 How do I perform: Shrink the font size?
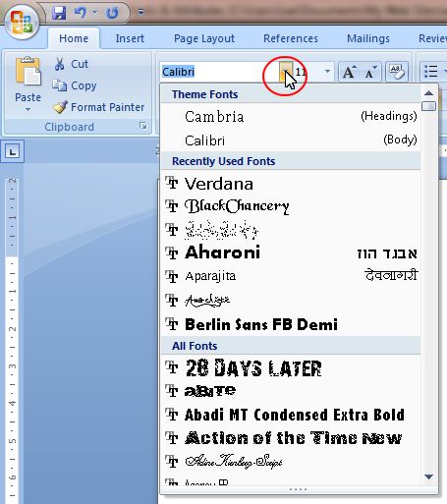[370, 72]
